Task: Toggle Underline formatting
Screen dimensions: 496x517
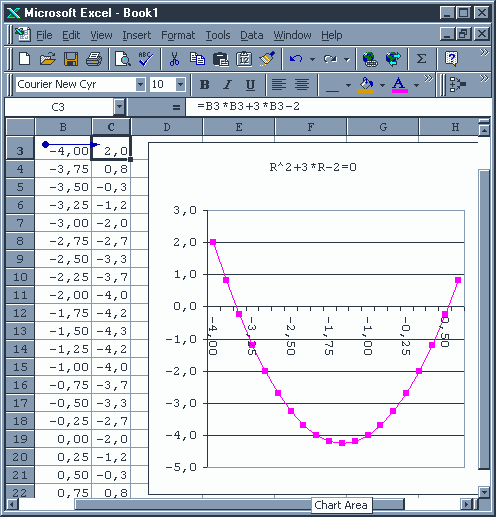Action: 250,85
